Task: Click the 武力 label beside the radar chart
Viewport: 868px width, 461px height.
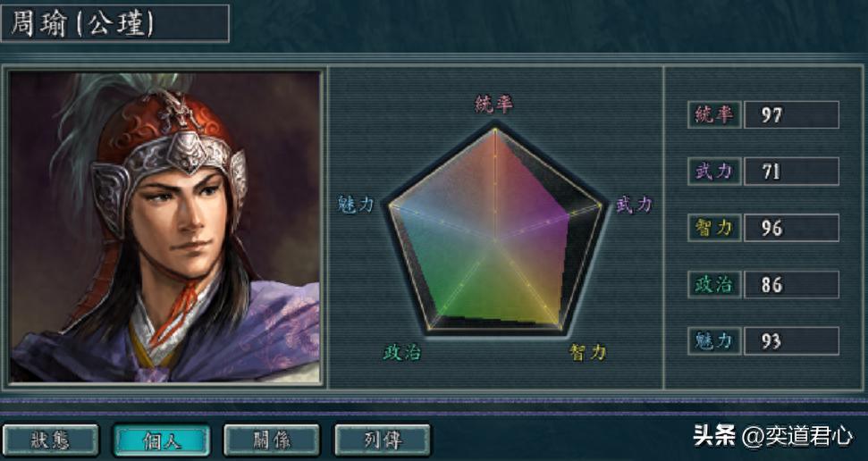Action: pos(635,205)
